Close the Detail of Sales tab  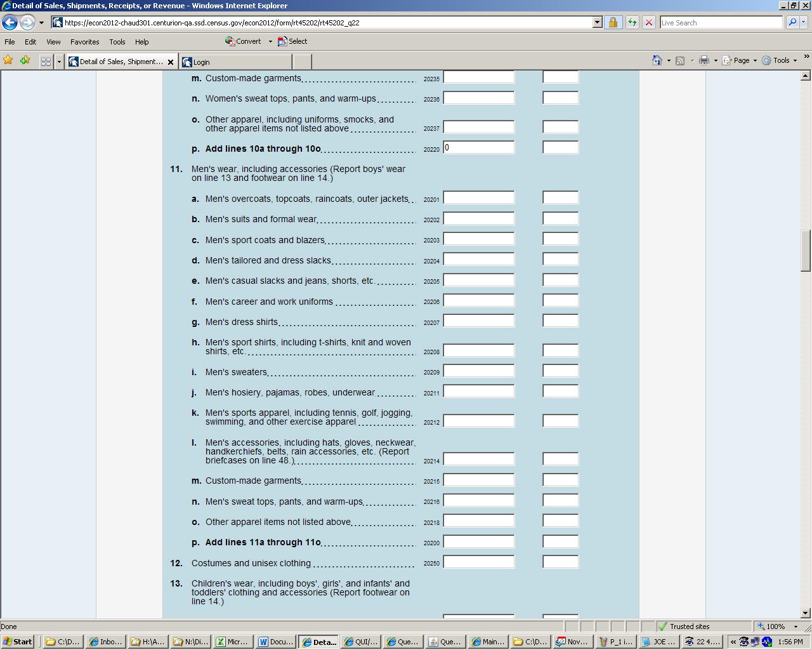(x=170, y=62)
